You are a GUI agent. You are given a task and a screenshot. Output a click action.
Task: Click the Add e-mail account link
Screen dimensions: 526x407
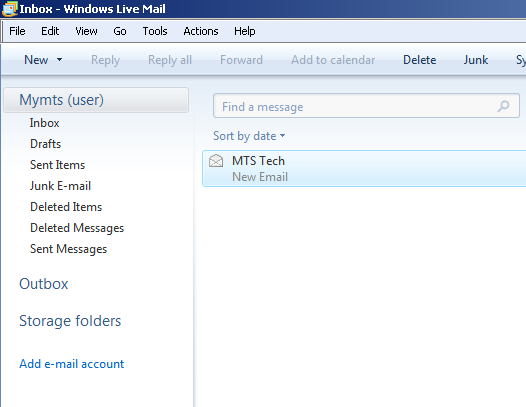71,364
